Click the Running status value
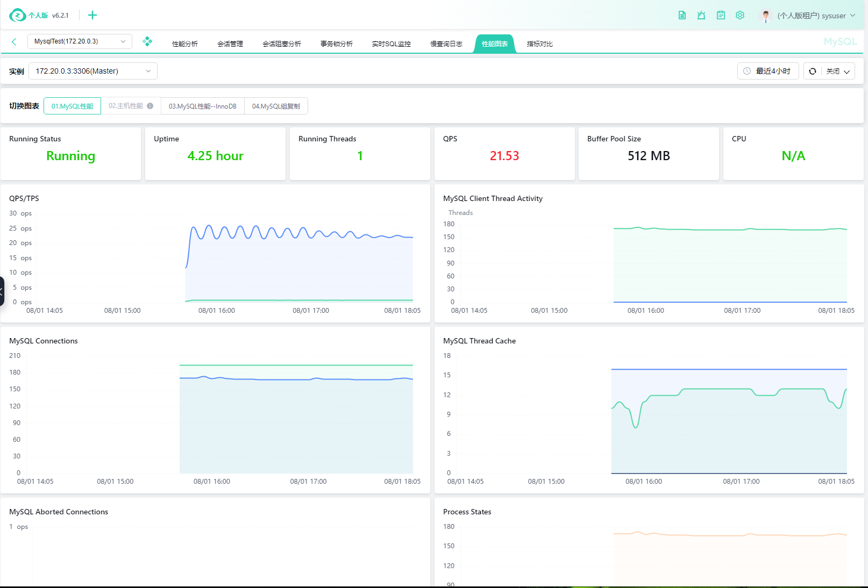868x588 pixels. 70,156
